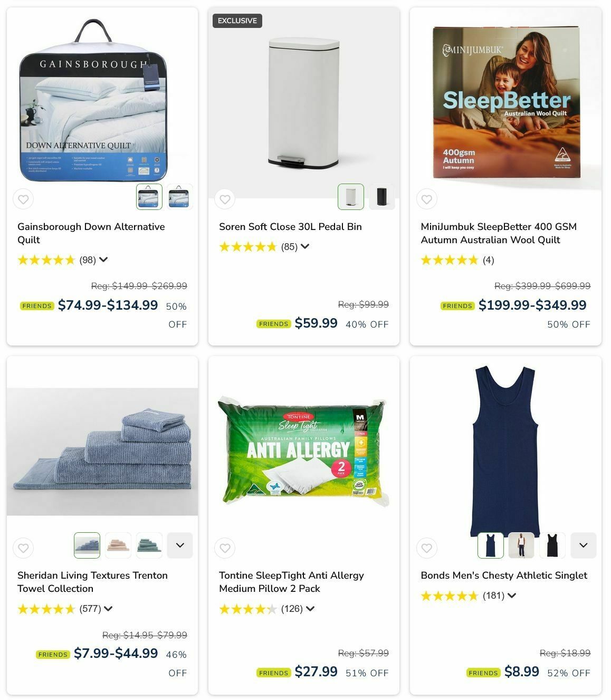Expand Gainsborough quilt rating breakdown chevron
This screenshot has height=700, width=611.
coord(103,260)
